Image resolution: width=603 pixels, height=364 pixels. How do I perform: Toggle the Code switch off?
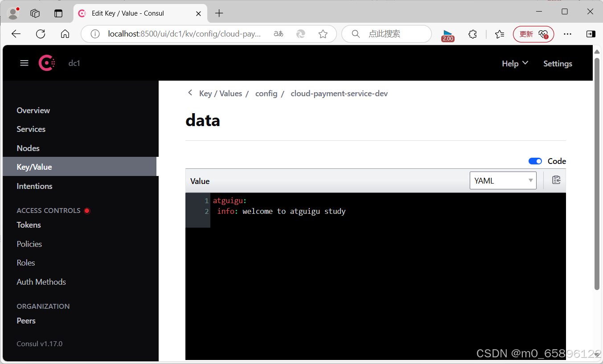tap(535, 161)
